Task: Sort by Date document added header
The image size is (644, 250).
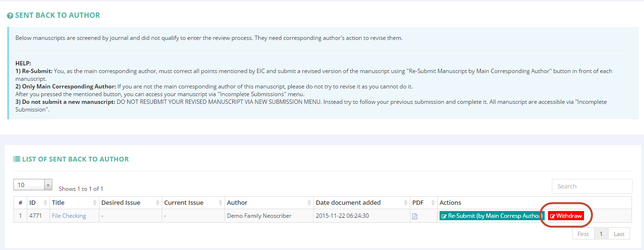Action: (x=362, y=202)
